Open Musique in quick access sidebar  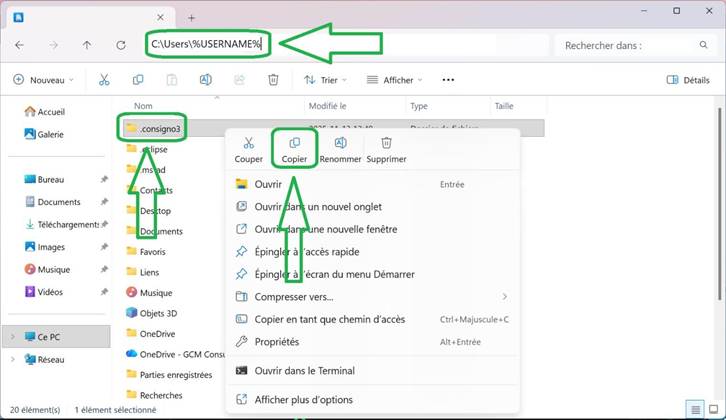click(x=47, y=269)
